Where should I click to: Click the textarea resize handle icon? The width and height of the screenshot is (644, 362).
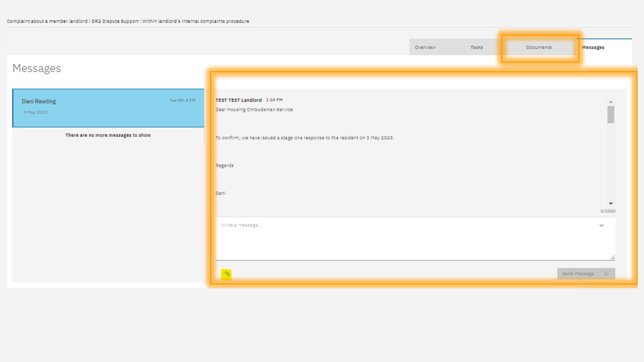coord(612,257)
